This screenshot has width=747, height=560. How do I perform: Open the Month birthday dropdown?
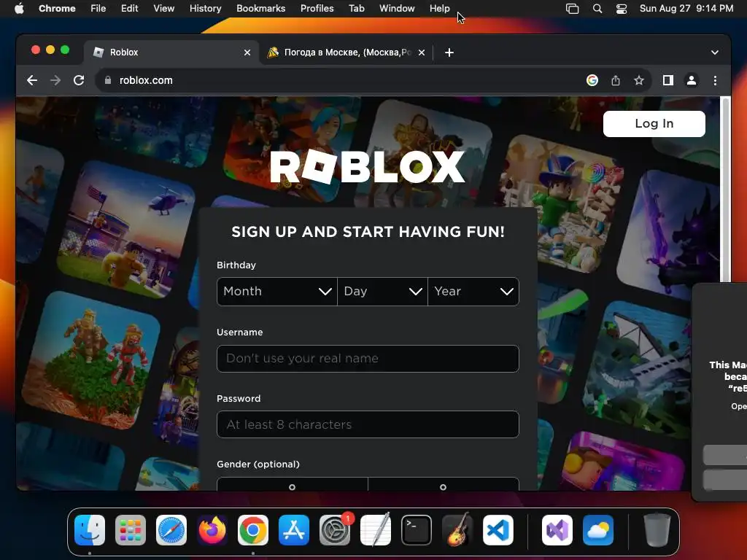click(277, 292)
